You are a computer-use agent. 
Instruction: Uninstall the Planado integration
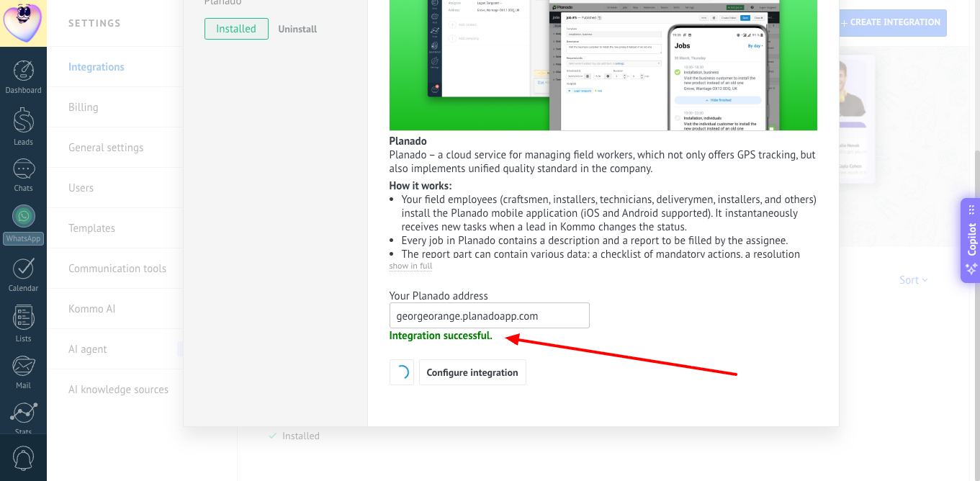click(297, 29)
